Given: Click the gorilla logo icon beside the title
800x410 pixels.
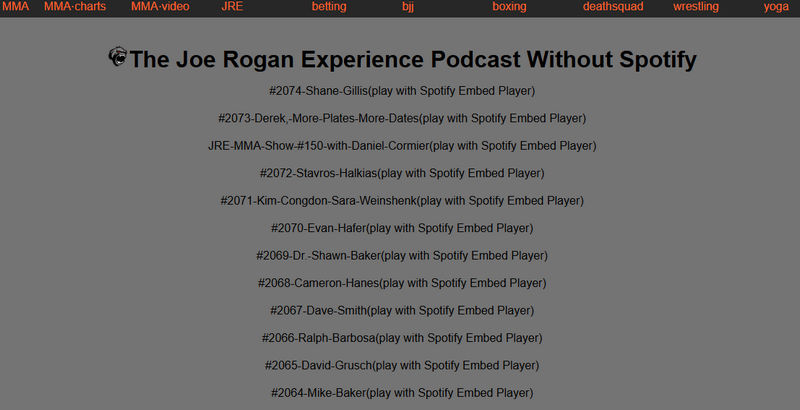Looking at the screenshot, I should tap(118, 56).
